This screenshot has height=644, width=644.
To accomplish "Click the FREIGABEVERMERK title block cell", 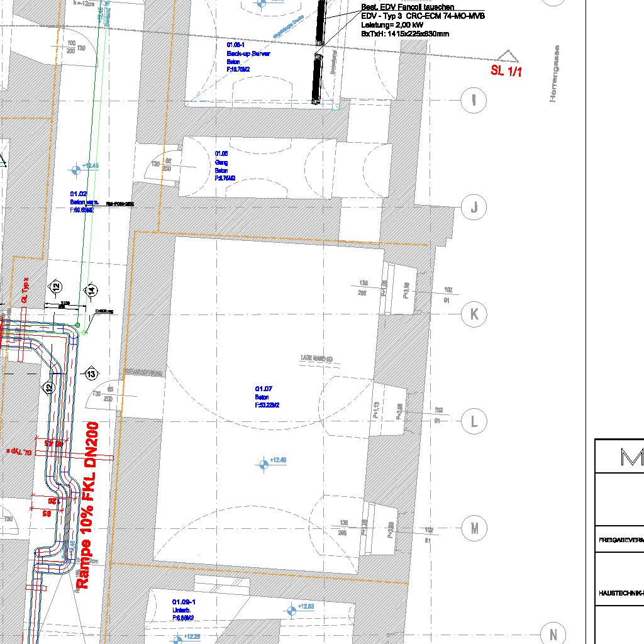I will pyautogui.click(x=621, y=540).
